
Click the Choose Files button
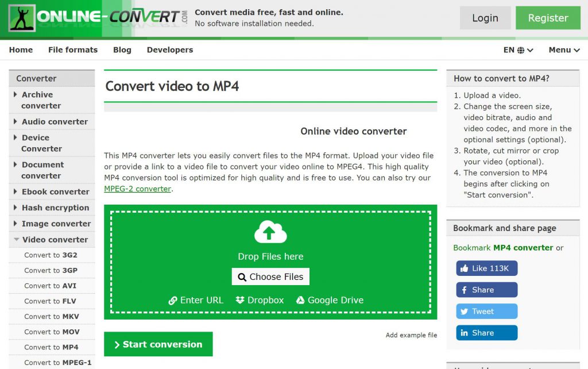pyautogui.click(x=270, y=276)
